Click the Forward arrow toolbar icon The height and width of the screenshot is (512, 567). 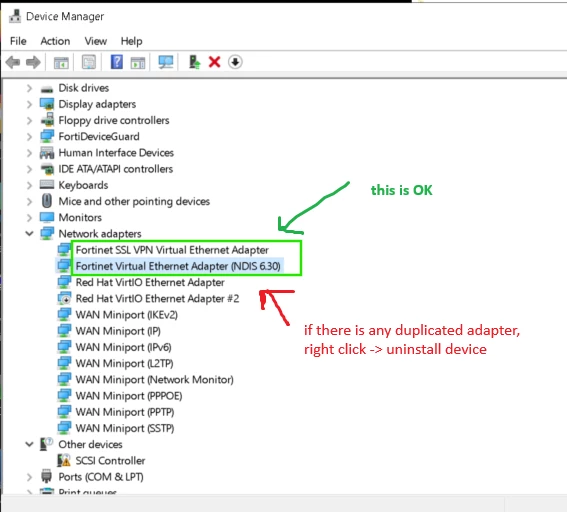[33, 62]
